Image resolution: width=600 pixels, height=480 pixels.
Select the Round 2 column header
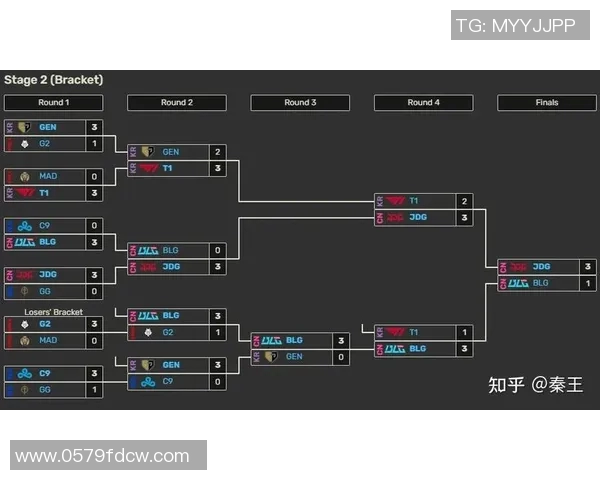[177, 103]
